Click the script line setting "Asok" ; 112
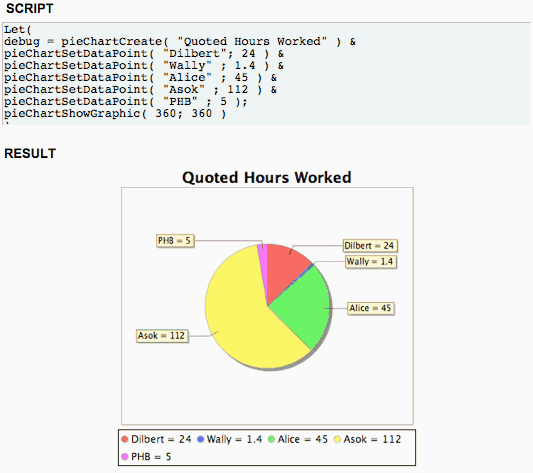The image size is (533, 473). (140, 89)
